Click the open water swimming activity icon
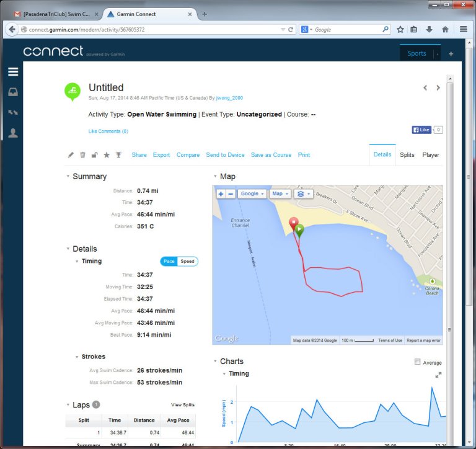This screenshot has width=476, height=449. [x=73, y=91]
